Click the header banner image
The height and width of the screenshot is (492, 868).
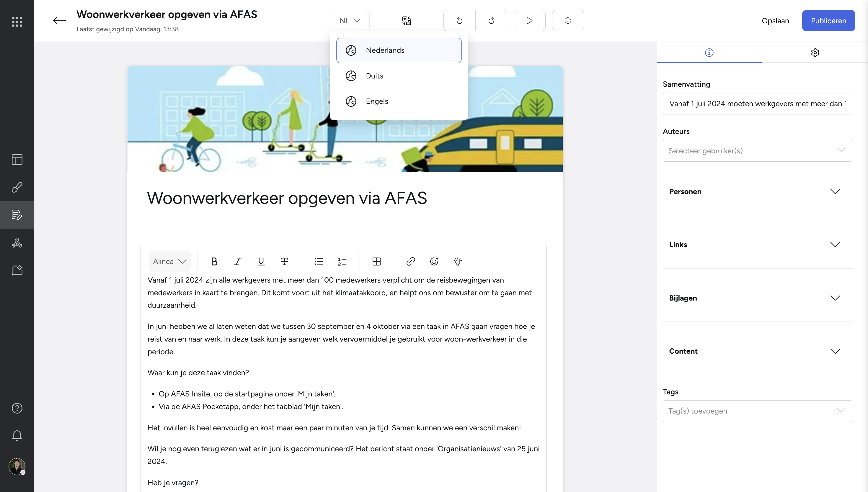[345, 119]
